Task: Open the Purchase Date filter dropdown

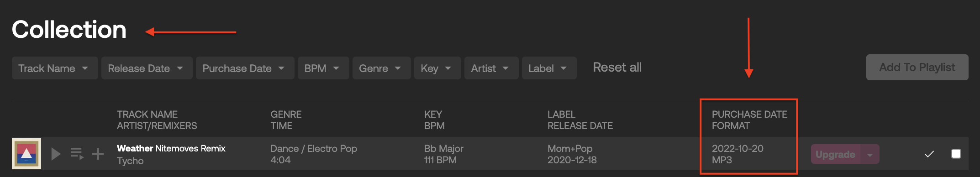Action: tap(245, 68)
